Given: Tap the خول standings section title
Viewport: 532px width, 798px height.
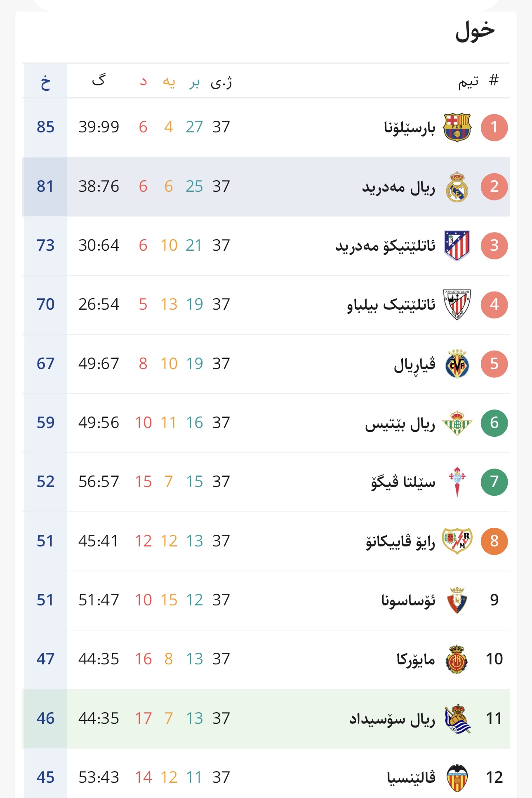Looking at the screenshot, I should [x=475, y=31].
